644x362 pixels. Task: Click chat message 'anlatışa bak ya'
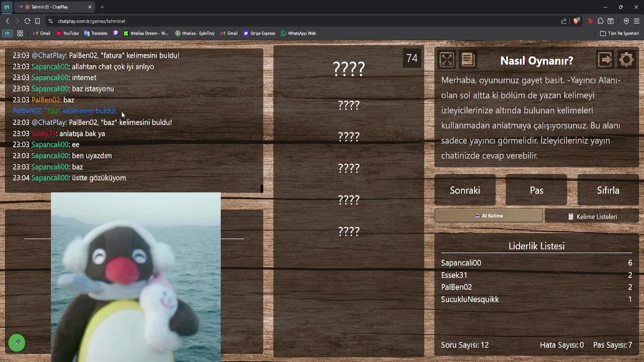click(82, 134)
